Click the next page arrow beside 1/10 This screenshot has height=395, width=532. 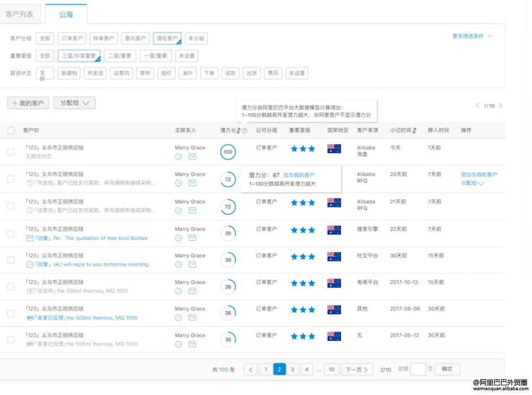pyautogui.click(x=500, y=106)
